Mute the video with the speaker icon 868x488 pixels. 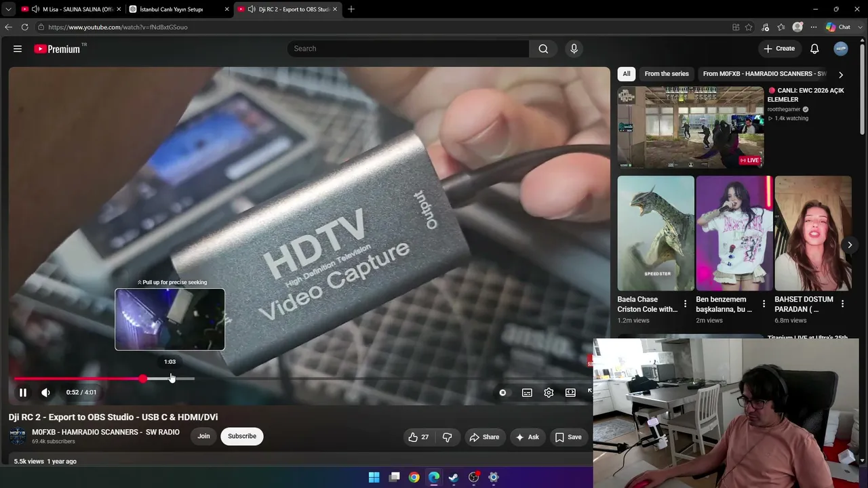tap(45, 392)
